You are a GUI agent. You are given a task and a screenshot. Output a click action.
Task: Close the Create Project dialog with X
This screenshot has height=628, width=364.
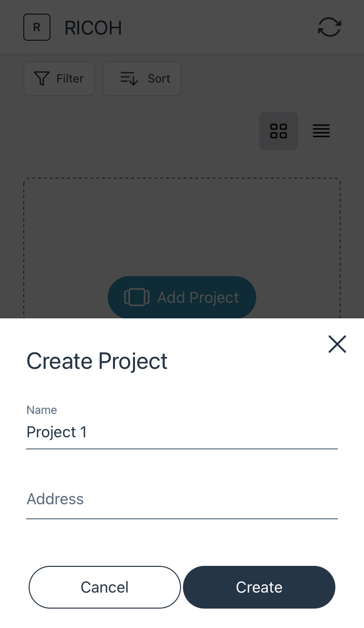pos(337,344)
